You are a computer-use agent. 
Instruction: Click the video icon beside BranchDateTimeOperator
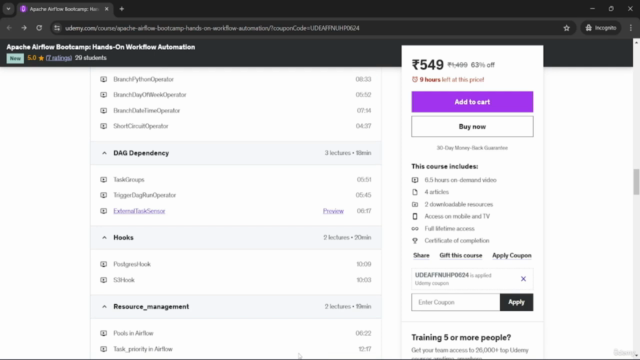point(104,111)
